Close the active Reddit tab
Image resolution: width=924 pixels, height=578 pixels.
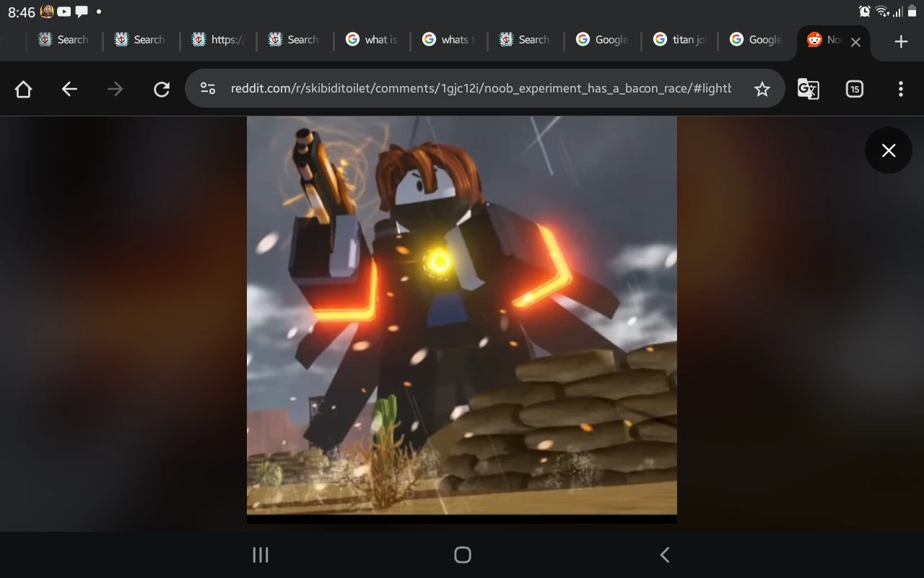point(855,42)
